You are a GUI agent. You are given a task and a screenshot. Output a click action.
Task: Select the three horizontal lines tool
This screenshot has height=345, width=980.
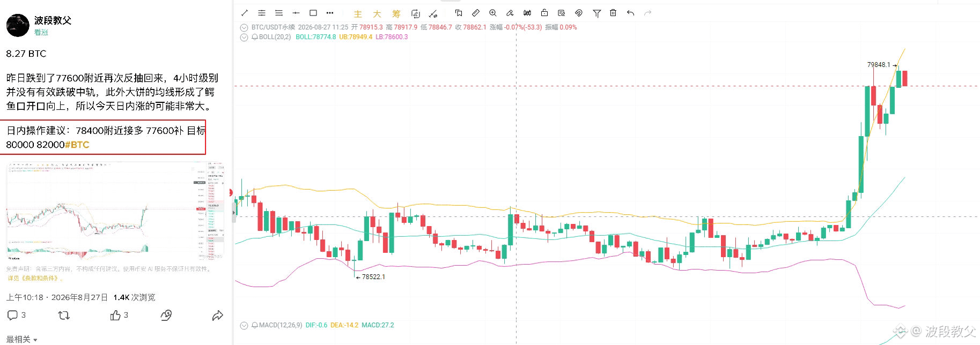279,13
